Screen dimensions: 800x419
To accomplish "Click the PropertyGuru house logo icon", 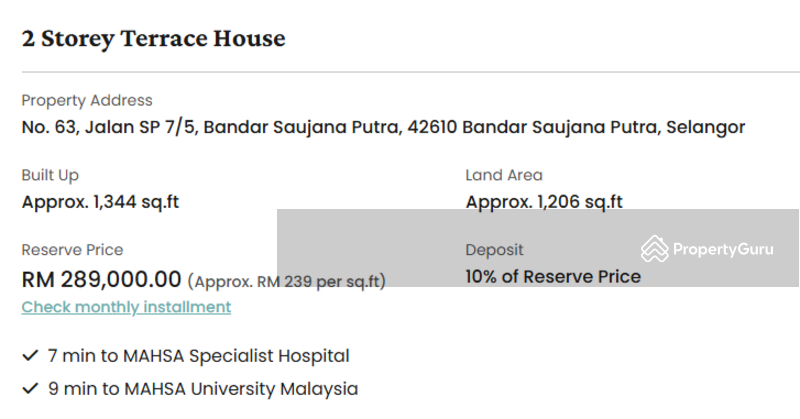I will pos(654,249).
